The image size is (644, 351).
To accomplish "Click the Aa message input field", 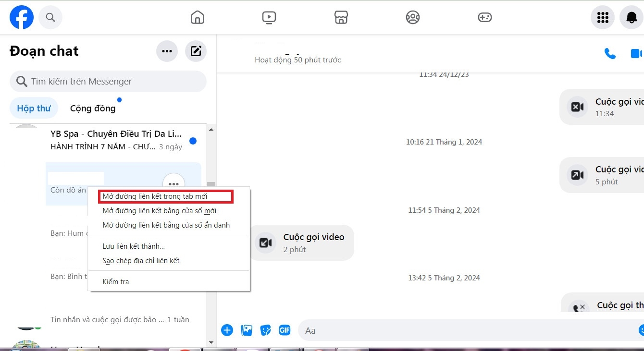I will 471,330.
